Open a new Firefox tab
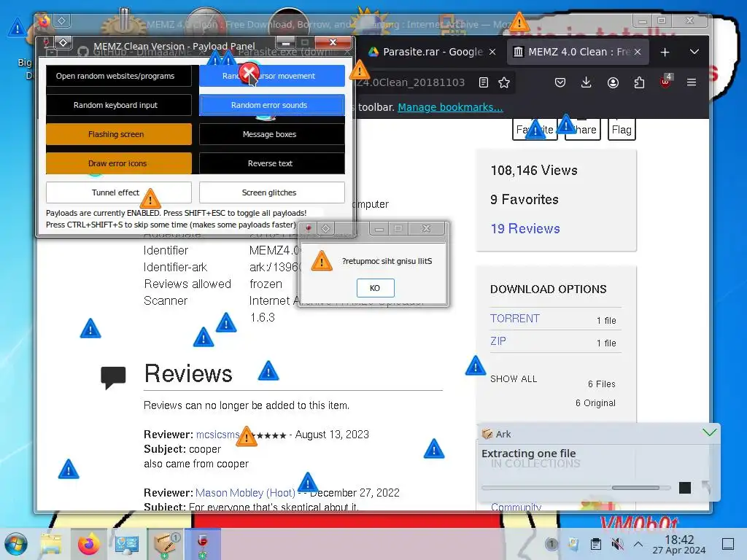Screen dimensions: 747x560 tap(665, 52)
